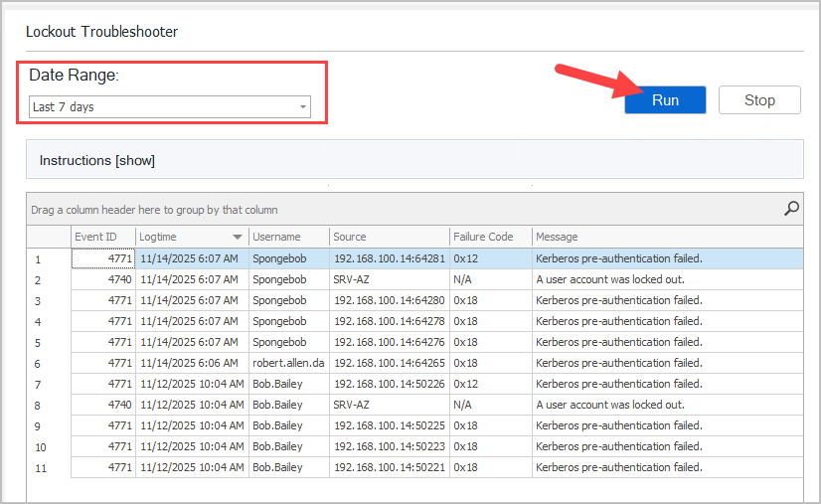Sort by Event ID column header
821x504 pixels.
click(95, 237)
